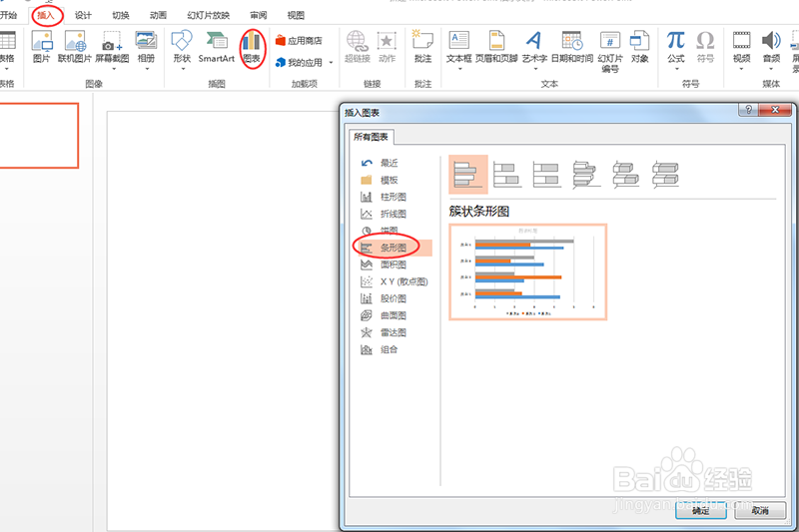Select the 3-D 100% stacked bar subtype
799x532 pixels.
coord(665,175)
